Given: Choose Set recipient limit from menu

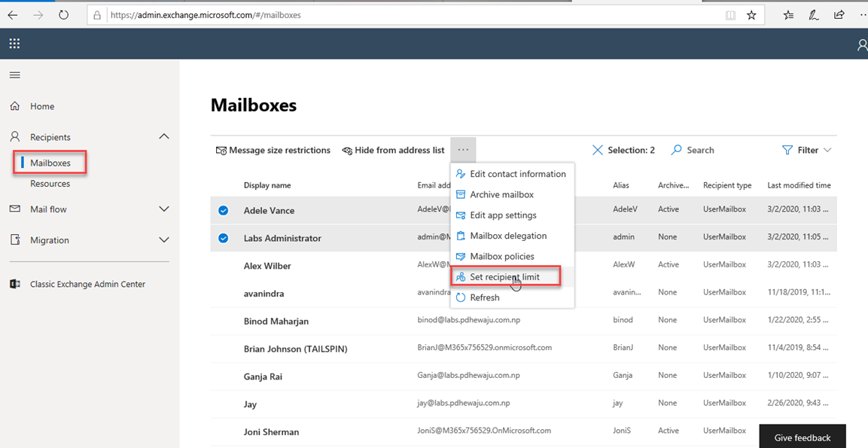Looking at the screenshot, I should pyautogui.click(x=504, y=277).
